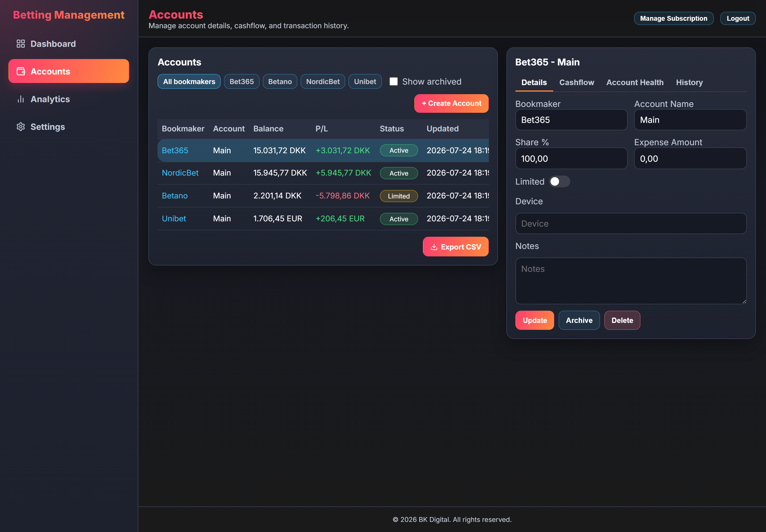Click the Export CSV button
Screen dimensions: 766x532
455,247
